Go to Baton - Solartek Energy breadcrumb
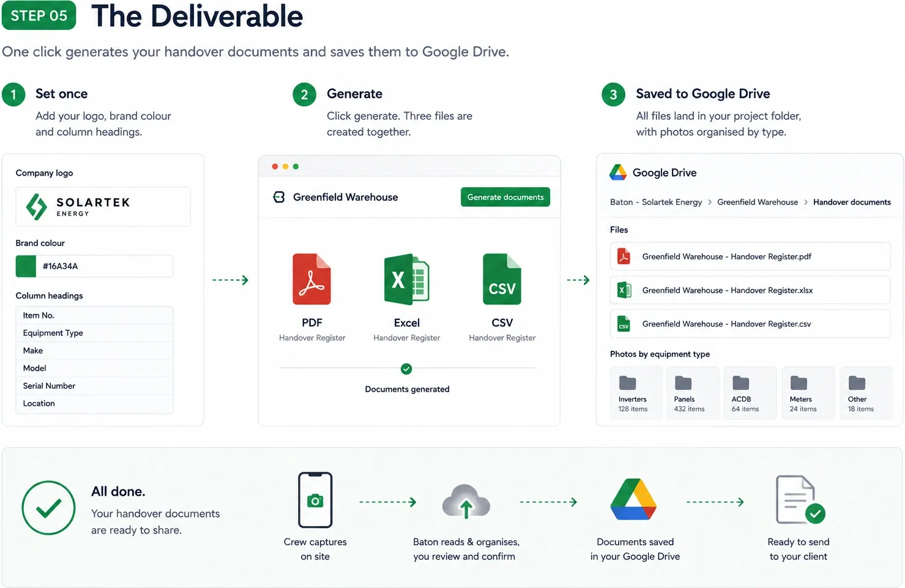 point(656,202)
